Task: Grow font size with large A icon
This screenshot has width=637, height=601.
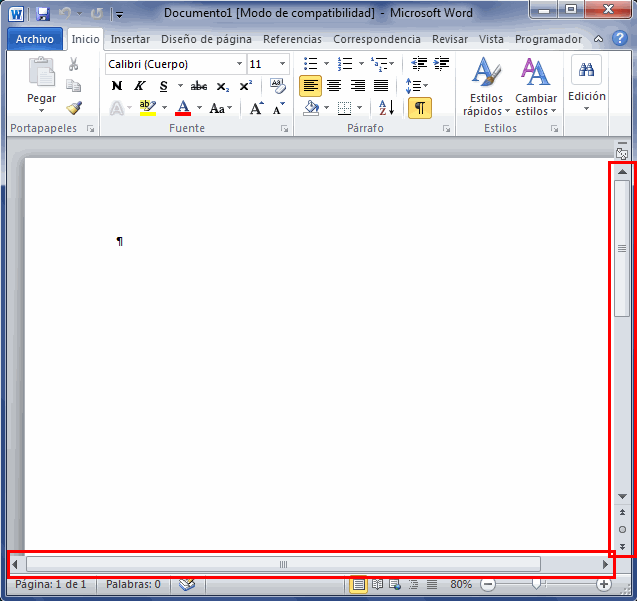Action: coord(256,108)
